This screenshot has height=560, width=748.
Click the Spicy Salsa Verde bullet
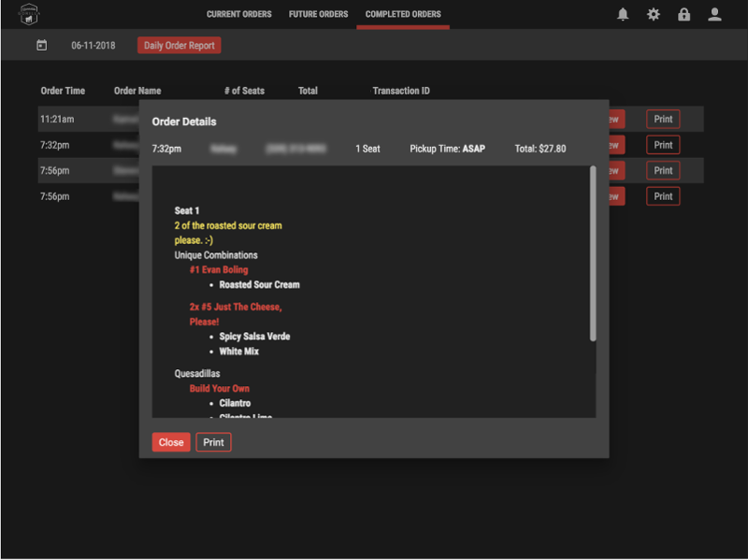tap(254, 337)
